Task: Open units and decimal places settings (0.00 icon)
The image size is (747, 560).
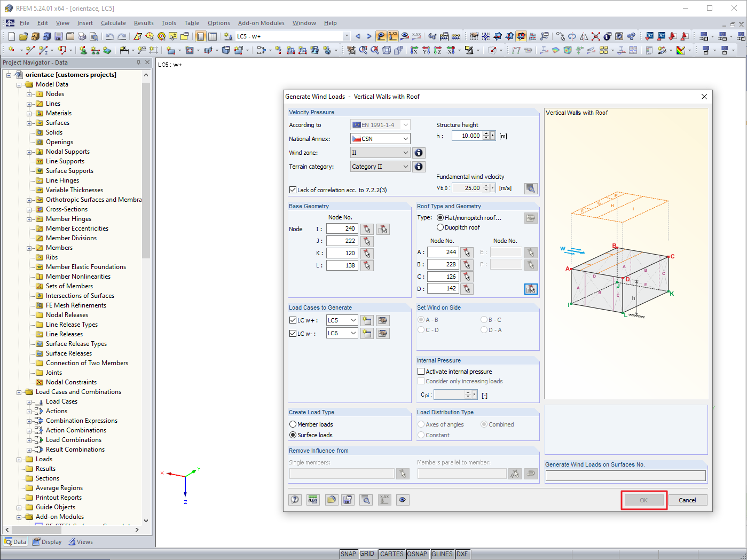Action: 313,500
